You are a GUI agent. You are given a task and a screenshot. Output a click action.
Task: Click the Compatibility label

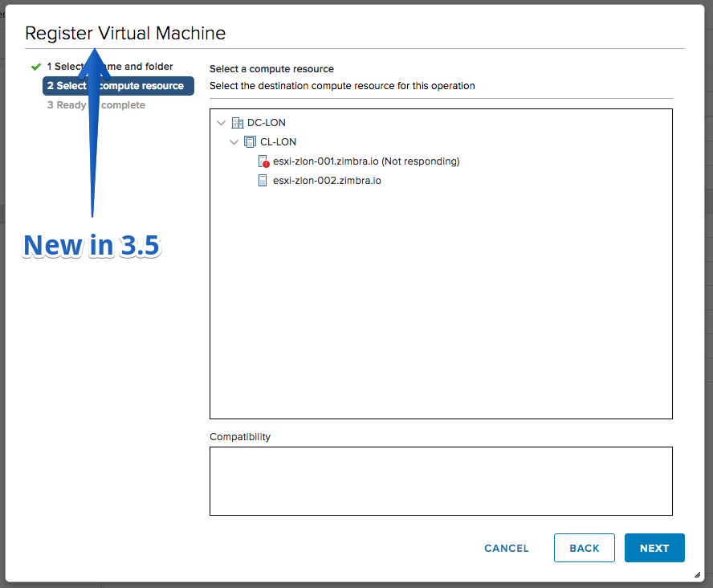(x=240, y=436)
